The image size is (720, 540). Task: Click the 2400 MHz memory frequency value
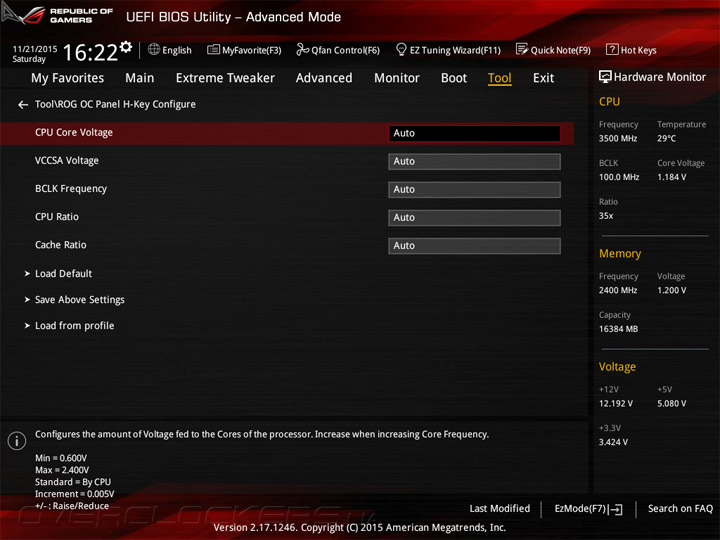point(618,290)
